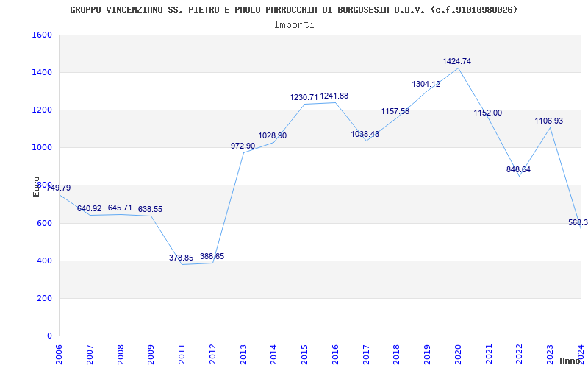Viewport: 588px width, 368px height.
Task: Click the x-axis year 2017
Action: click(x=366, y=354)
